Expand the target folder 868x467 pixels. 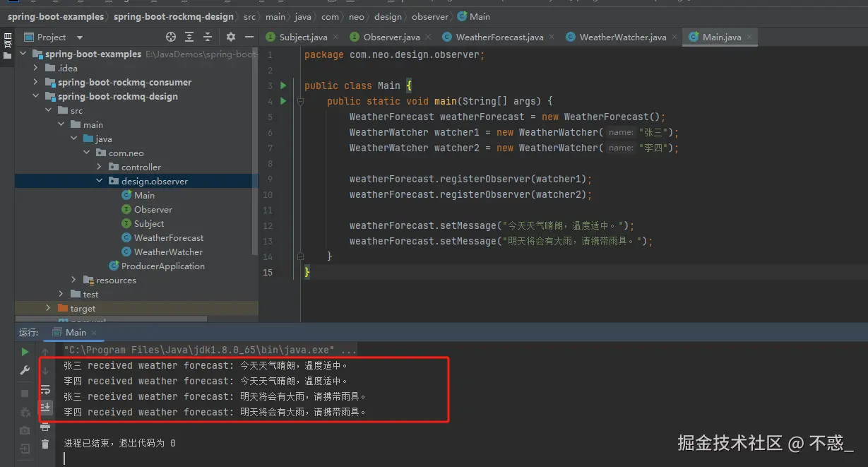pos(49,309)
